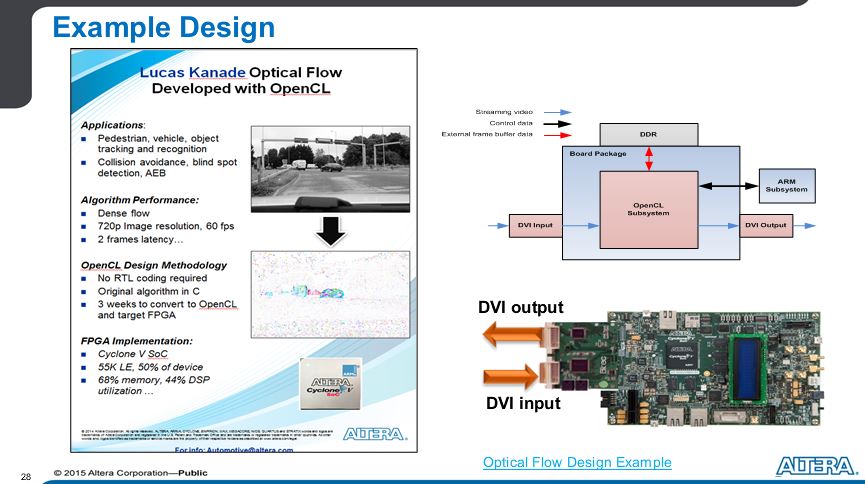Click the red External frame buffer legend arrow
The height and width of the screenshot is (484, 865).
(x=557, y=135)
